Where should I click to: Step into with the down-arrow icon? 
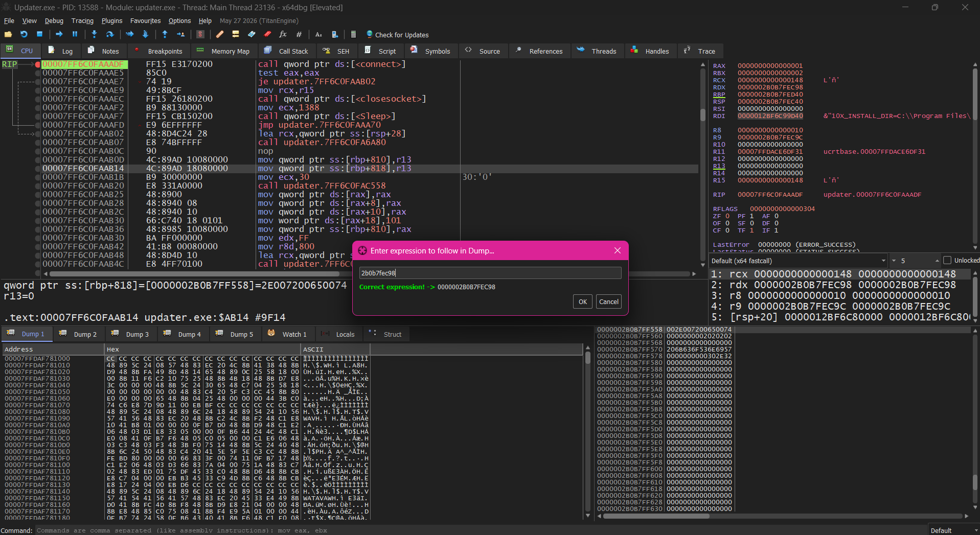click(94, 34)
